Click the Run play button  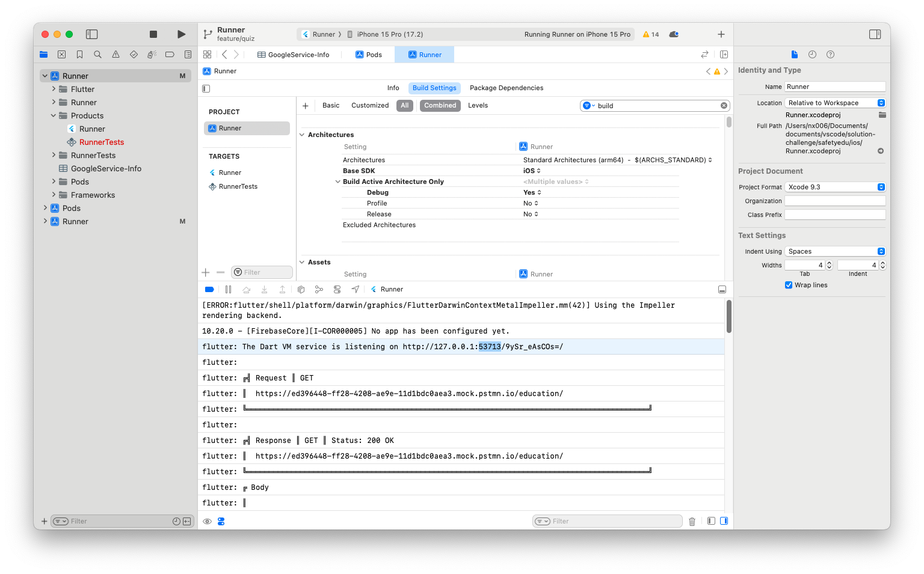181,34
